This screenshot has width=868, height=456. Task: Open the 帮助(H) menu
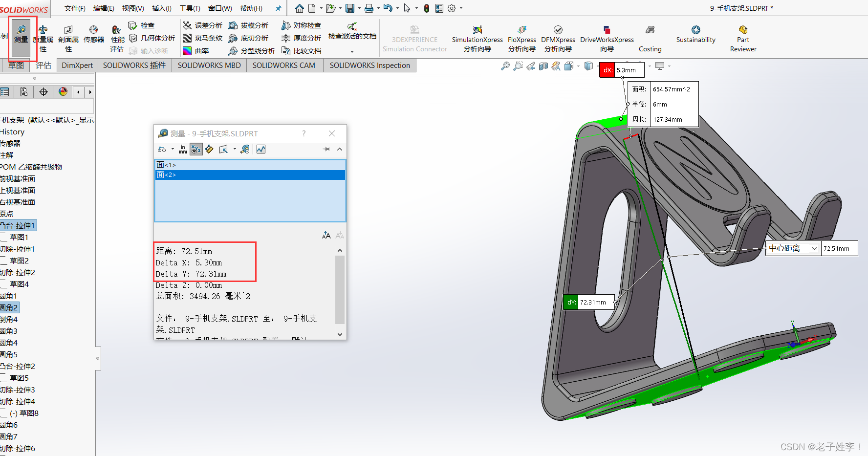tap(251, 8)
